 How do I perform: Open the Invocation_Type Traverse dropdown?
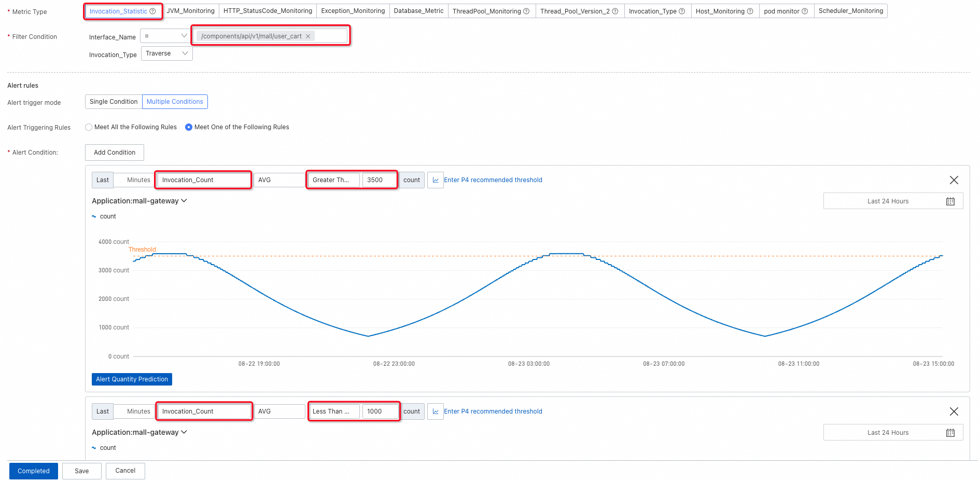(x=167, y=53)
